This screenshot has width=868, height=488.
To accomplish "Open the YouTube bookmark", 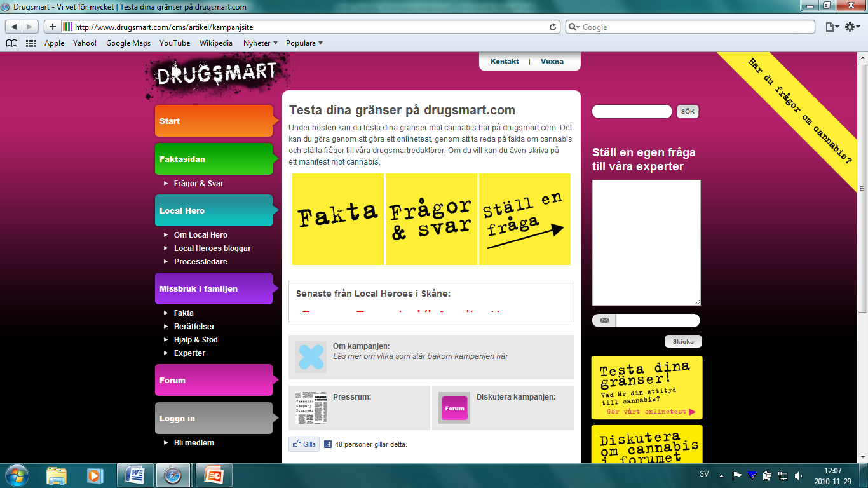I will click(175, 43).
